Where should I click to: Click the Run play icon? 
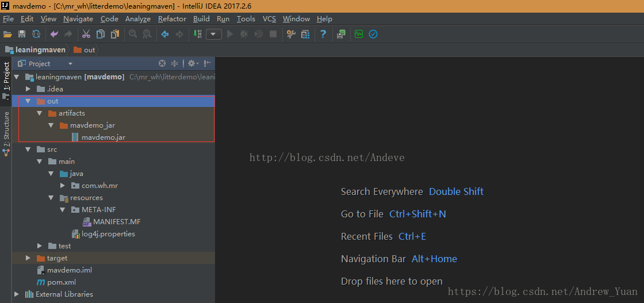point(230,34)
